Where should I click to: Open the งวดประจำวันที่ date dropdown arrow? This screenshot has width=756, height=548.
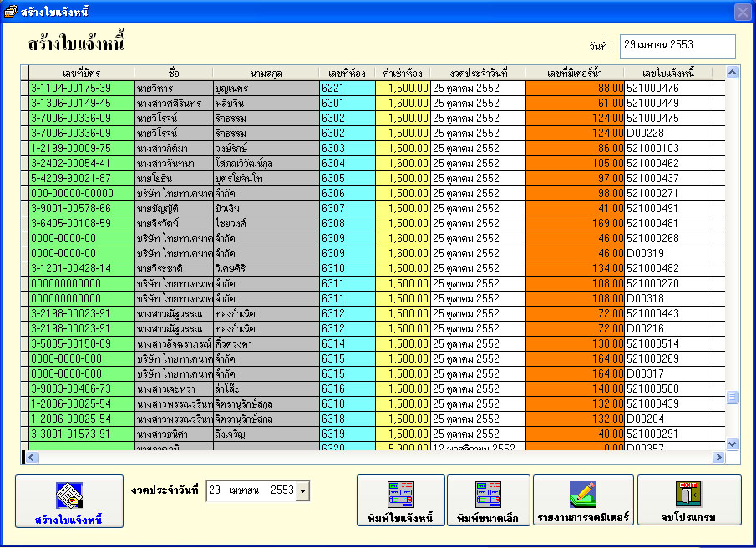click(x=302, y=491)
